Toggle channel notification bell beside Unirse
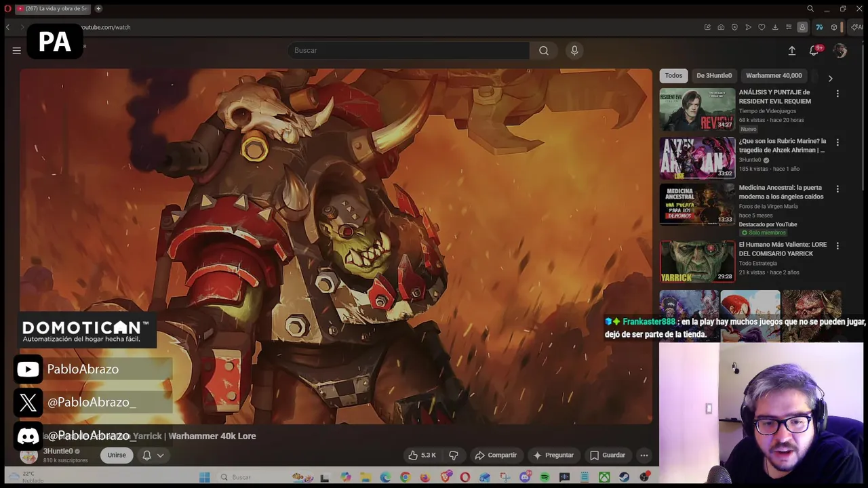868x488 pixels. tap(146, 455)
